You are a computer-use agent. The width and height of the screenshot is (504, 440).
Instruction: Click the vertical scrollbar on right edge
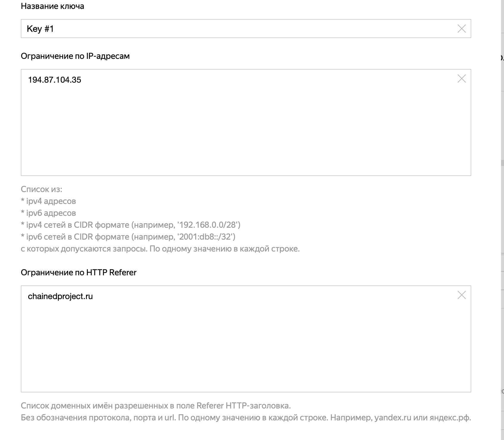(x=502, y=163)
